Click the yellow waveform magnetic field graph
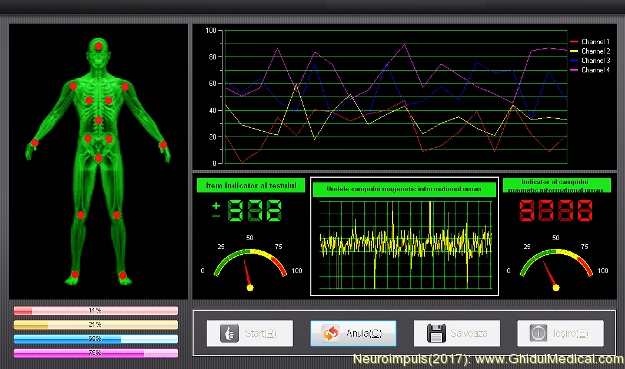The image size is (625, 369). [405, 245]
